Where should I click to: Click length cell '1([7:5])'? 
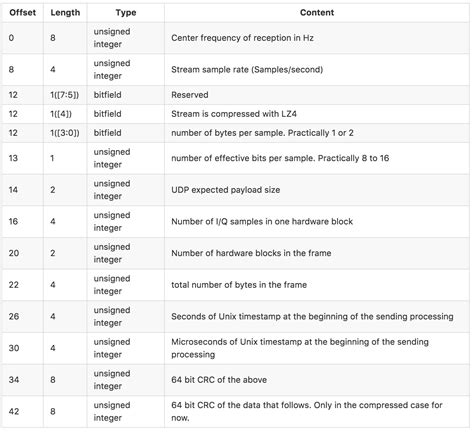coord(65,95)
